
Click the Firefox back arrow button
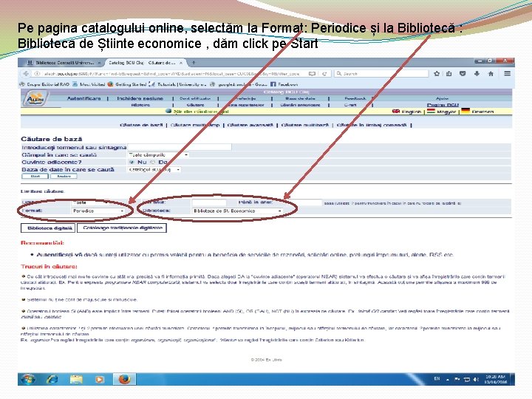[26, 74]
